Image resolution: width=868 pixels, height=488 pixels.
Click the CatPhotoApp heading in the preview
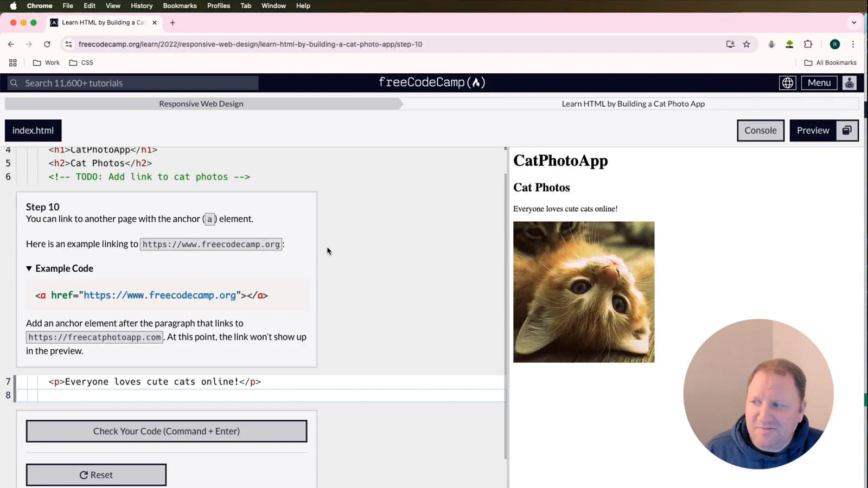pos(560,160)
